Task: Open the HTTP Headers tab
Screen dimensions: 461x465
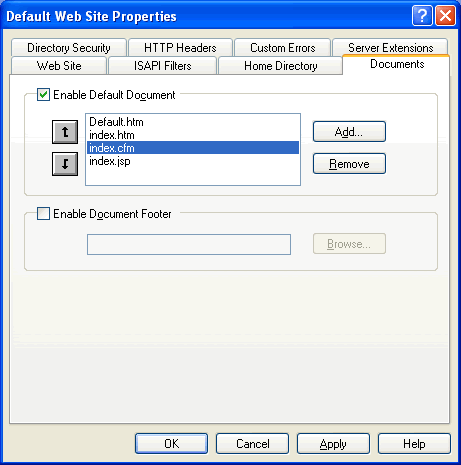Action: (180, 48)
